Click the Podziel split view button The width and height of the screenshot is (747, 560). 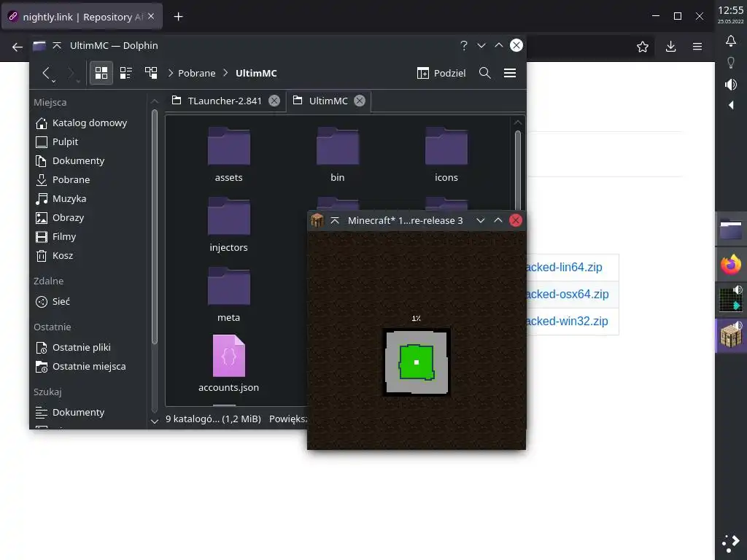441,73
